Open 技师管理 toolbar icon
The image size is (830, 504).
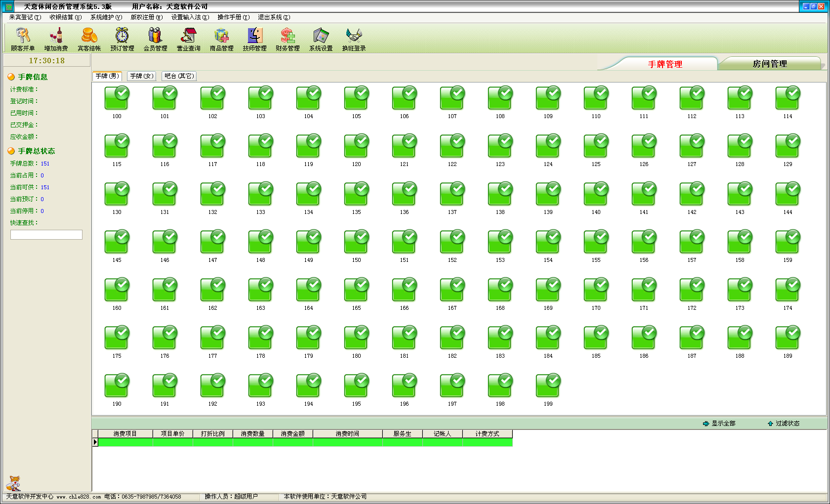click(x=254, y=39)
